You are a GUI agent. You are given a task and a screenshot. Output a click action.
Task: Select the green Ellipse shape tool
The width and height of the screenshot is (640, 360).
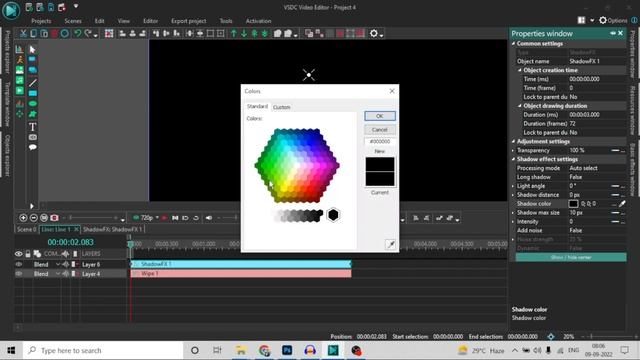33,104
